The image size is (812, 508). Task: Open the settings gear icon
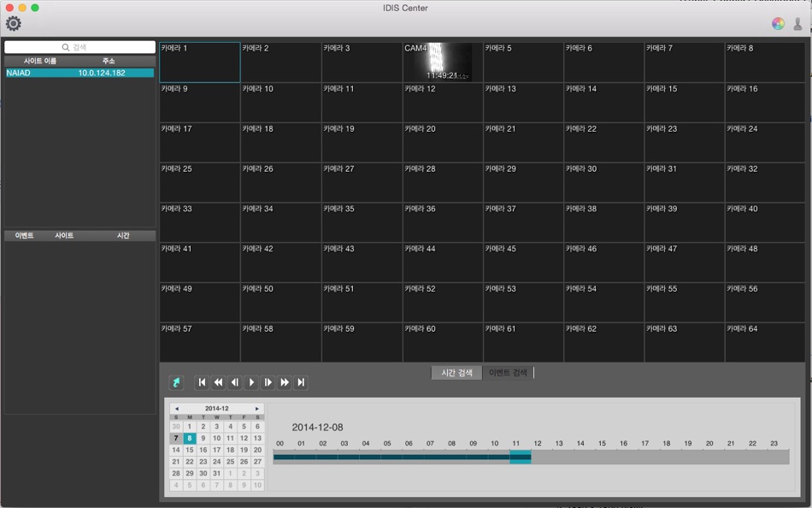point(14,23)
